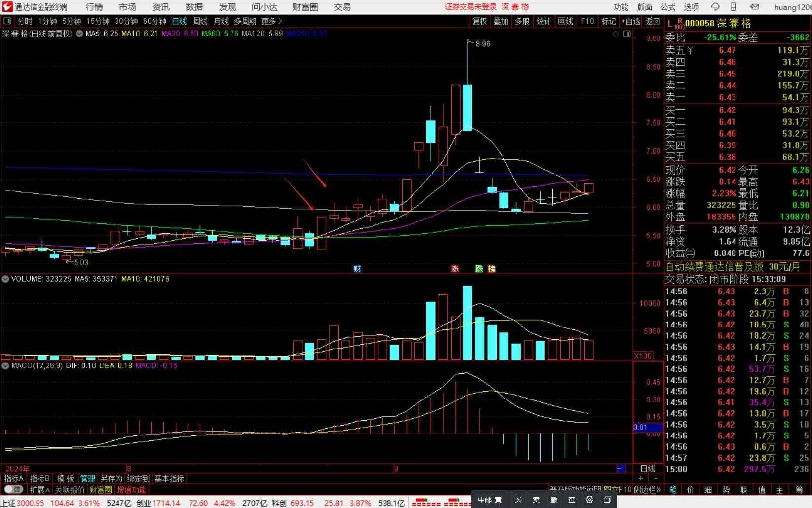Click the diamond icon above the price axis
812x508 pixels.
coord(615,34)
